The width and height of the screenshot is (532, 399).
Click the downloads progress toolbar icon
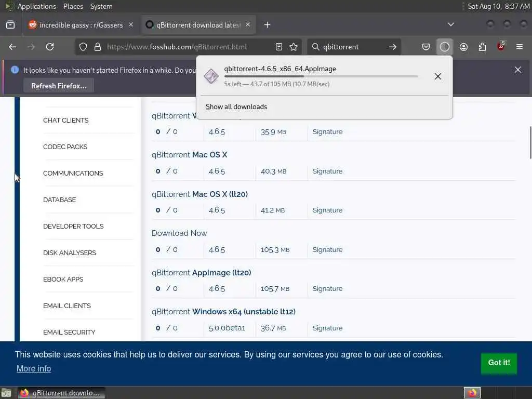(x=445, y=47)
